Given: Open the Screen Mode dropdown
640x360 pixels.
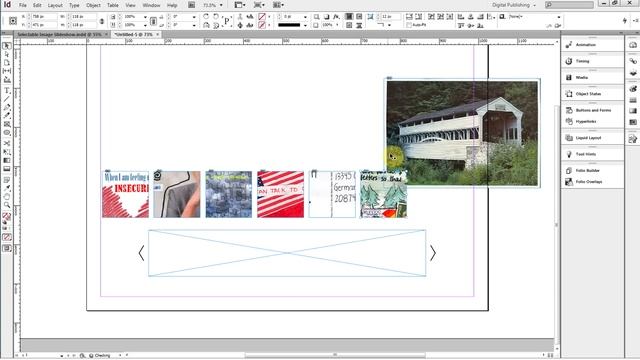Looking at the screenshot, I should (259, 5).
